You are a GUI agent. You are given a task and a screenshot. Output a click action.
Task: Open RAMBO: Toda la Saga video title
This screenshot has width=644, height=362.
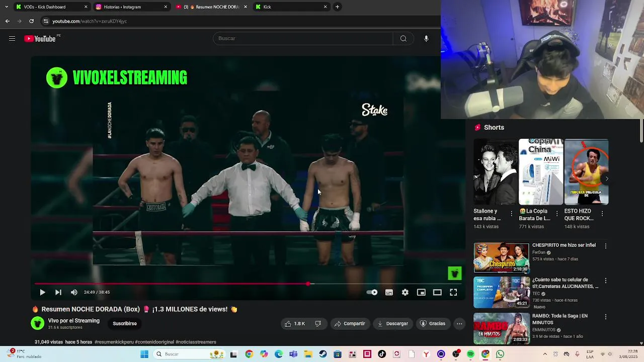(x=560, y=319)
